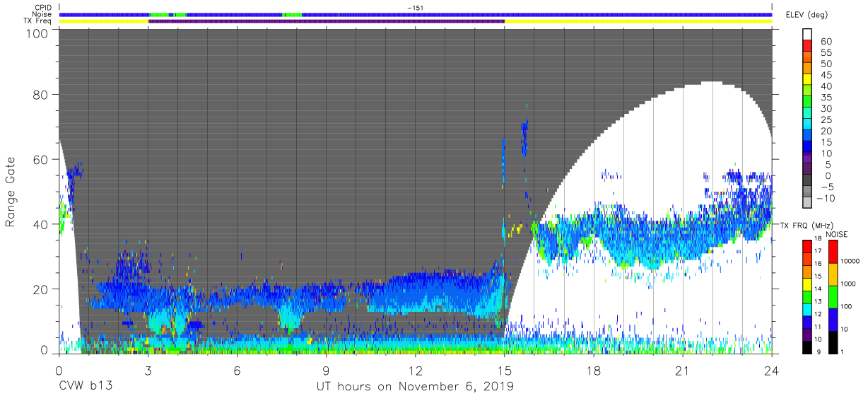Screen dimensions: 868x401
Task: Click the NOISE legend title
Action: pyautogui.click(x=837, y=234)
